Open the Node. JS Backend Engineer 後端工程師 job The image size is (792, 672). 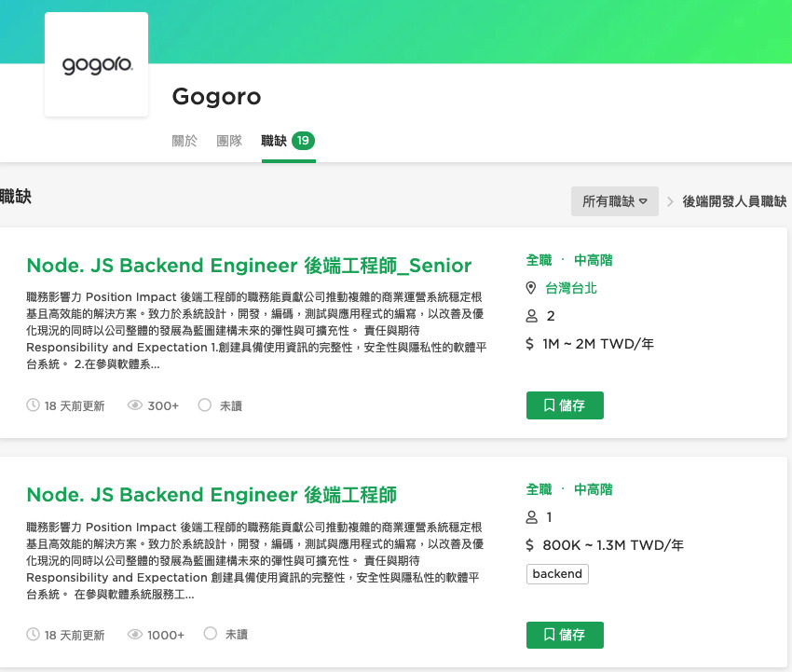coord(212,495)
